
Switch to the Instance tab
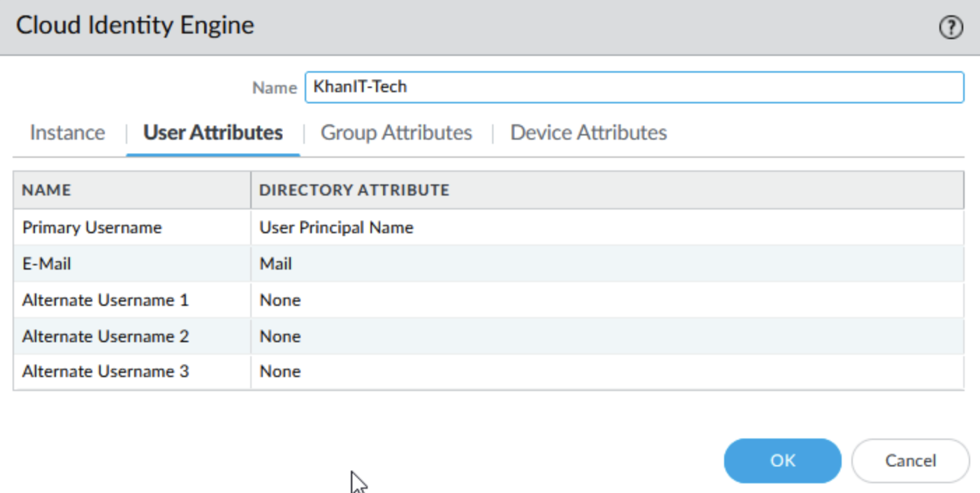tap(67, 133)
